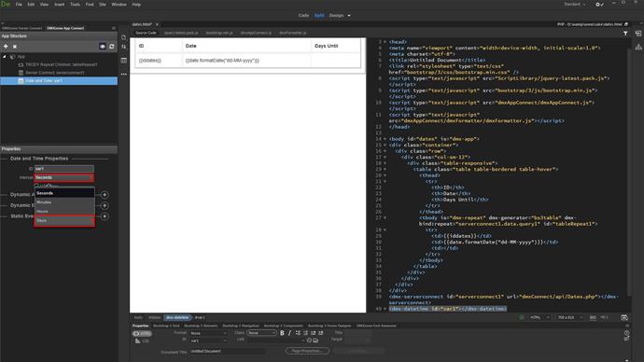Open the Design view mode dropdown arrow
This screenshot has width=644, height=362.
click(x=349, y=16)
